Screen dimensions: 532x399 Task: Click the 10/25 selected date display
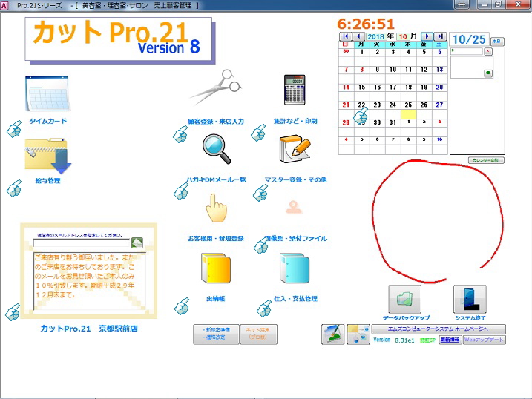point(469,39)
